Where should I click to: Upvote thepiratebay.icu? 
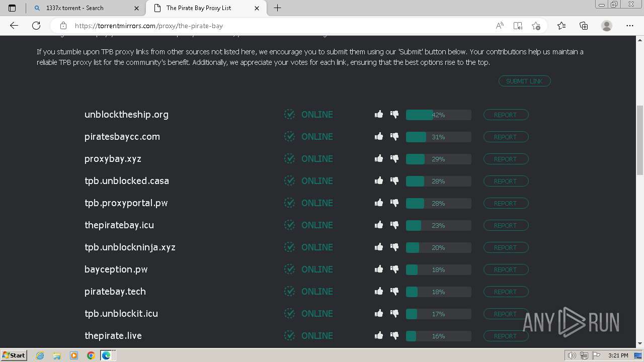pyautogui.click(x=379, y=225)
